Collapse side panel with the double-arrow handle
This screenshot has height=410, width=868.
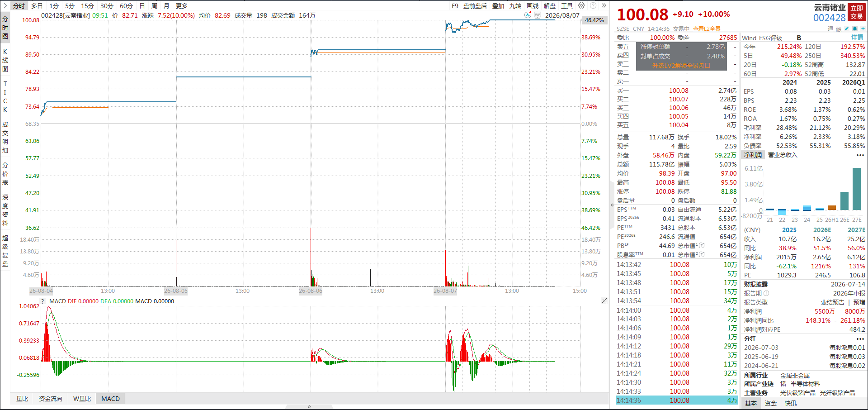[x=612, y=205]
